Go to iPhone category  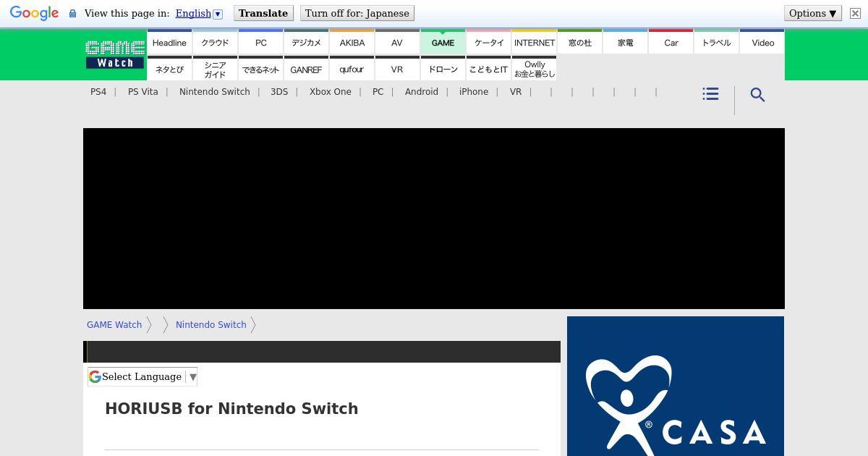click(474, 92)
